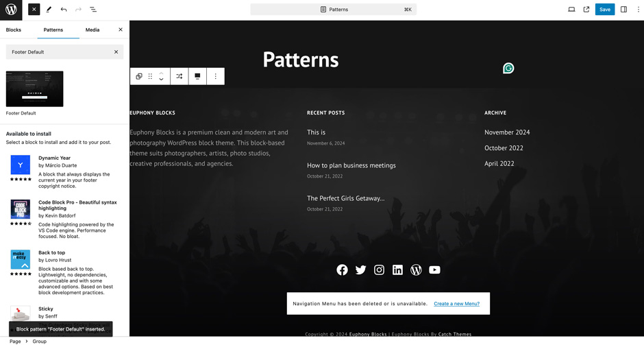Click the WordPress logo in the top bar
644x345 pixels.
(x=11, y=10)
